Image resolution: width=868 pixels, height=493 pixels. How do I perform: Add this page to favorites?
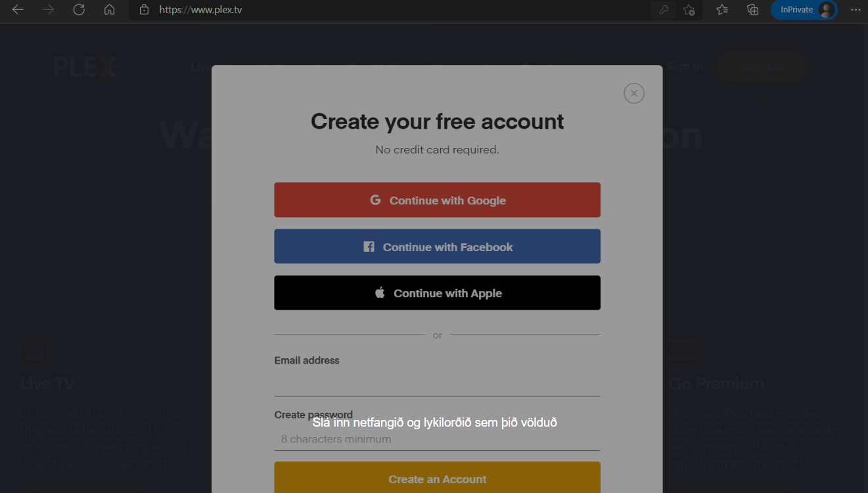pyautogui.click(x=689, y=10)
